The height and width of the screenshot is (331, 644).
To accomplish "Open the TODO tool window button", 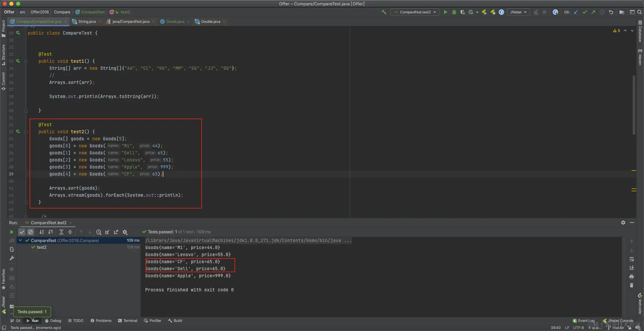I will 75,321.
